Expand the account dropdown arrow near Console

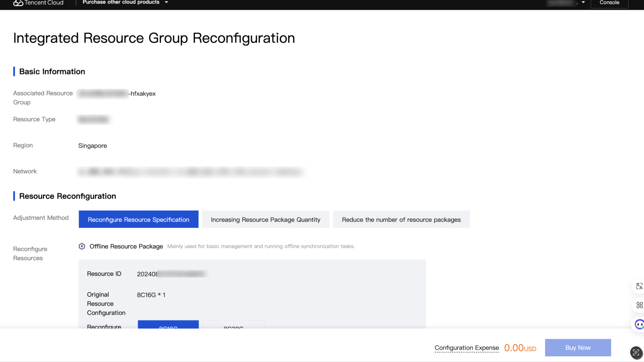583,3
